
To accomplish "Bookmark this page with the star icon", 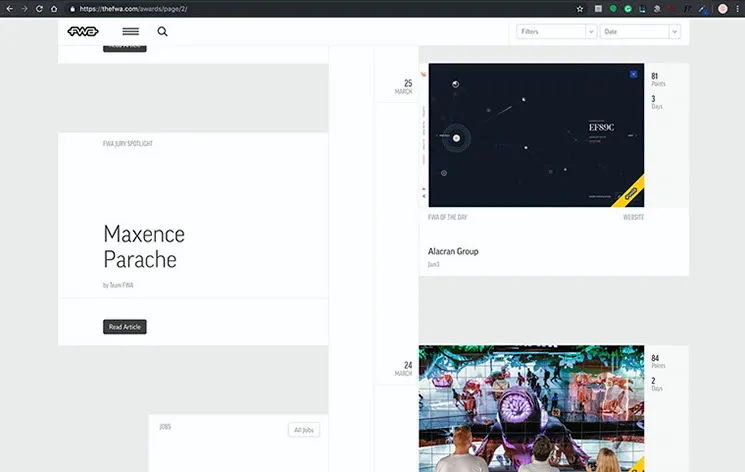I will [580, 8].
